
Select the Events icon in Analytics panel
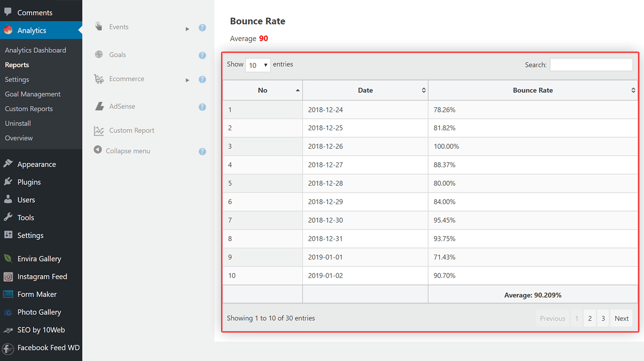pyautogui.click(x=99, y=26)
